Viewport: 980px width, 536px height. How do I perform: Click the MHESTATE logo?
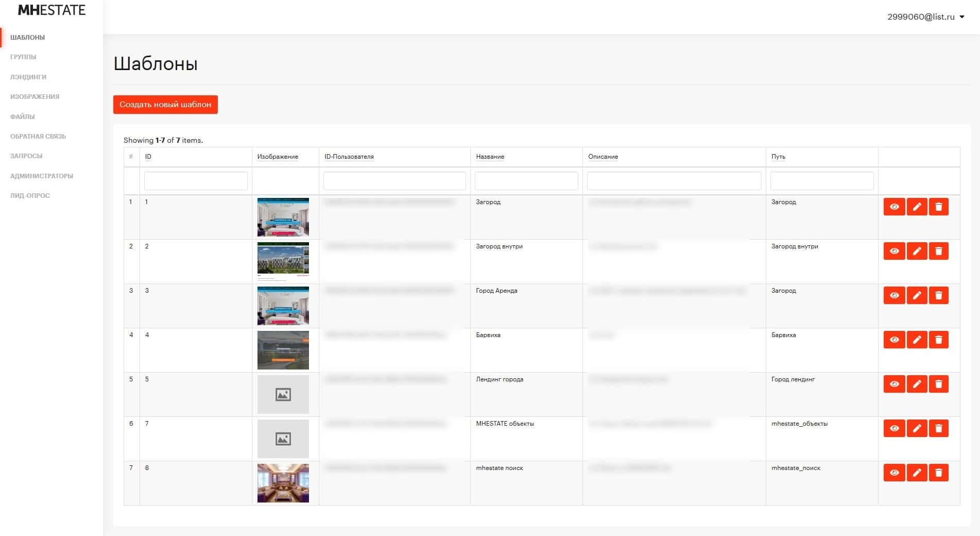coord(51,10)
